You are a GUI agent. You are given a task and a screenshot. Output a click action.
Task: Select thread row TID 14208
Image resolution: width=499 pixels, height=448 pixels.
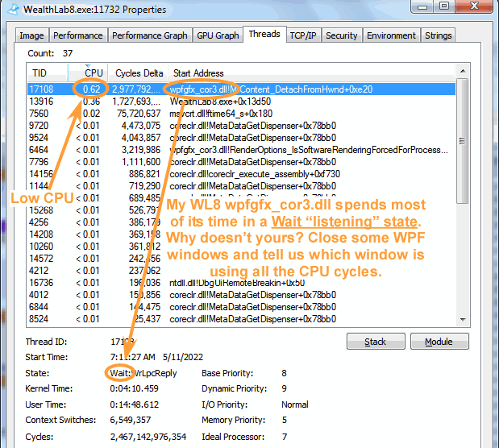click(x=241, y=234)
